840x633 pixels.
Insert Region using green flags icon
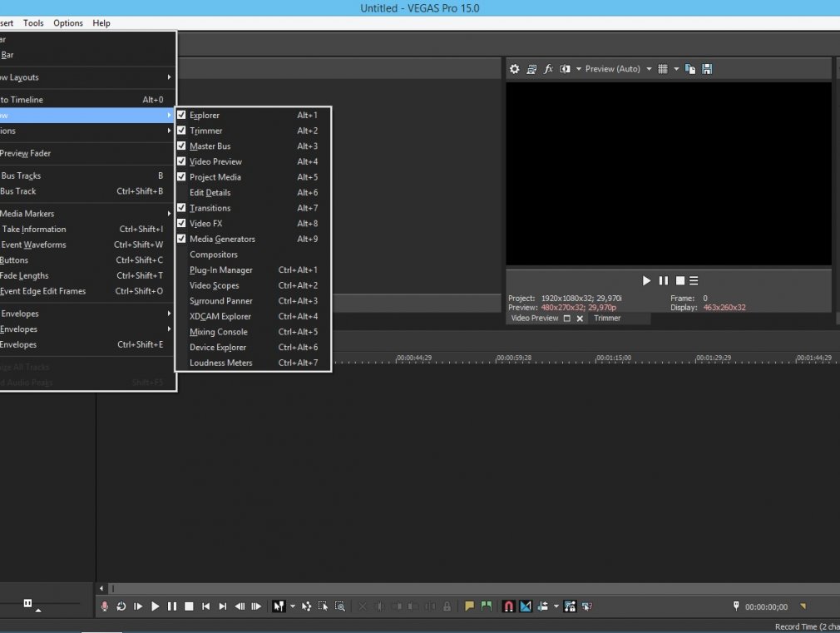(x=486, y=606)
